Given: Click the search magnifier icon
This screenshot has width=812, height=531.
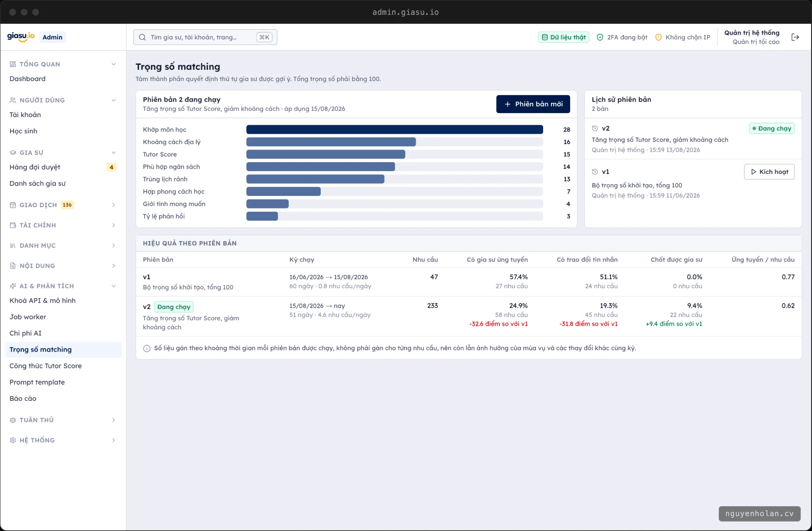Looking at the screenshot, I should pyautogui.click(x=142, y=37).
